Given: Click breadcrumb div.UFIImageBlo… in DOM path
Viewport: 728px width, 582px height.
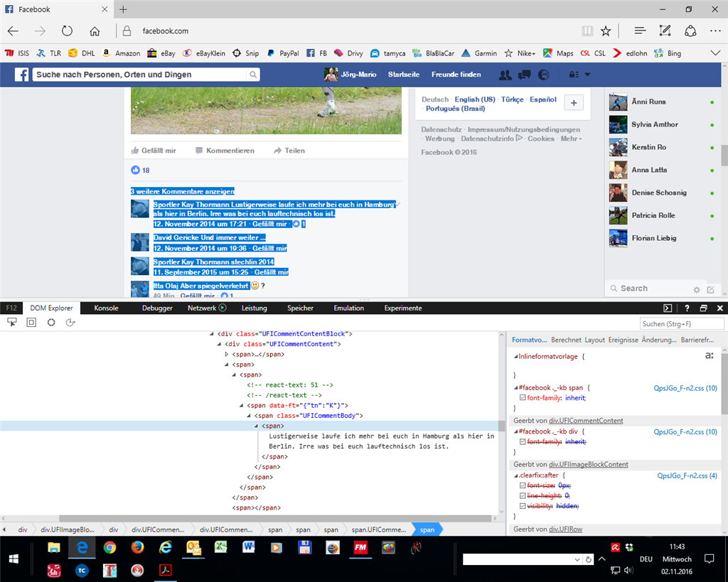Looking at the screenshot, I should click(x=68, y=529).
